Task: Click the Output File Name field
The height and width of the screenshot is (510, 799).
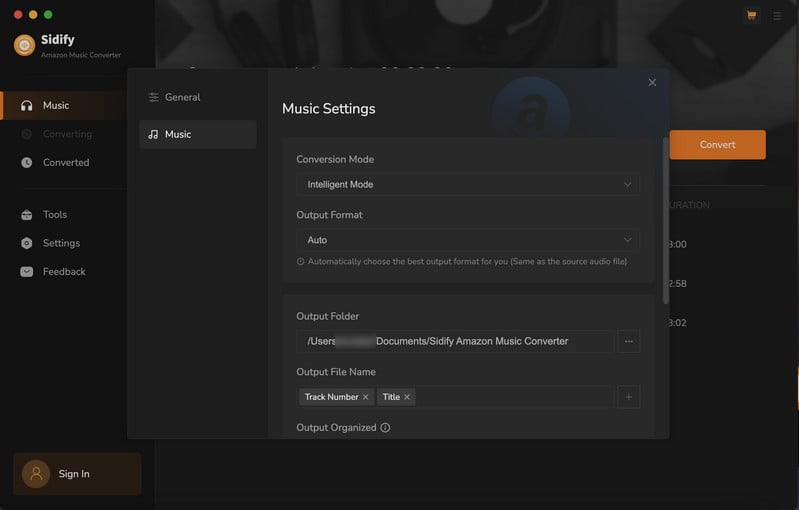Action: click(x=455, y=397)
